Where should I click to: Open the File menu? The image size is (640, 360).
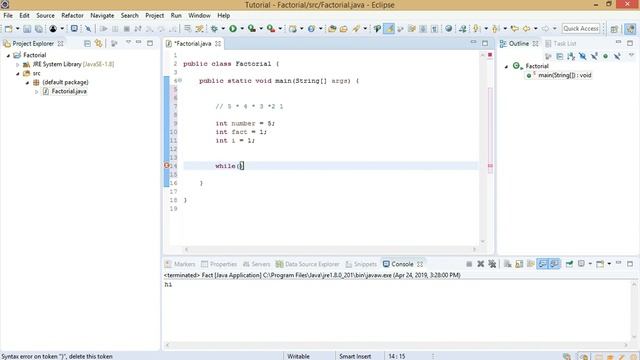[x=8, y=16]
